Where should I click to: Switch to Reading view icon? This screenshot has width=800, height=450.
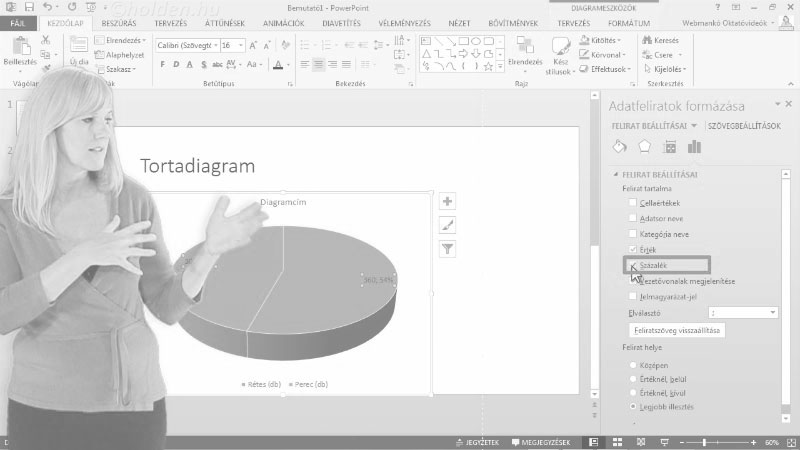pyautogui.click(x=641, y=442)
